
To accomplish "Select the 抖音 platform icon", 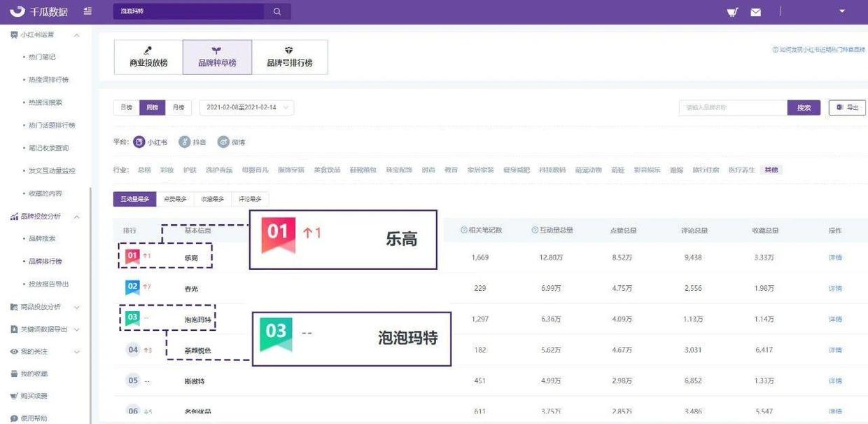I will coord(183,142).
